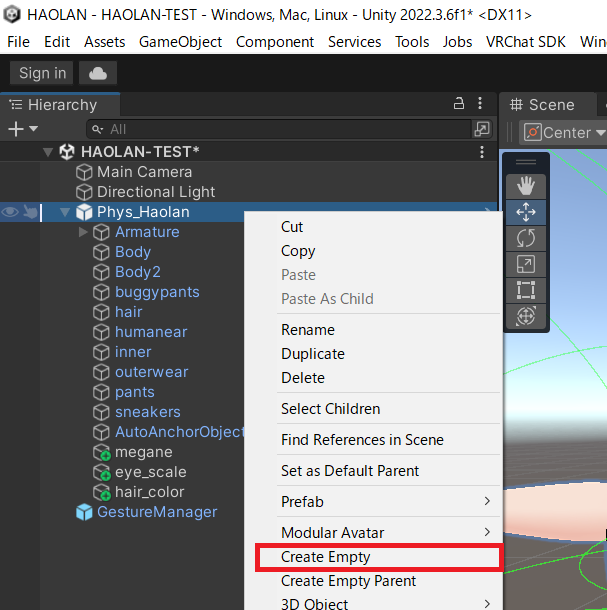Open HAOLAN-TEST scene options menu
The width and height of the screenshot is (607, 610).
pos(482,152)
